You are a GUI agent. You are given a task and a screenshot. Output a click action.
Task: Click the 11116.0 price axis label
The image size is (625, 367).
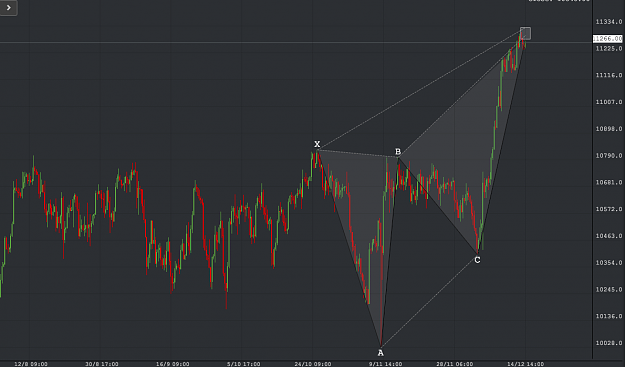[609, 75]
